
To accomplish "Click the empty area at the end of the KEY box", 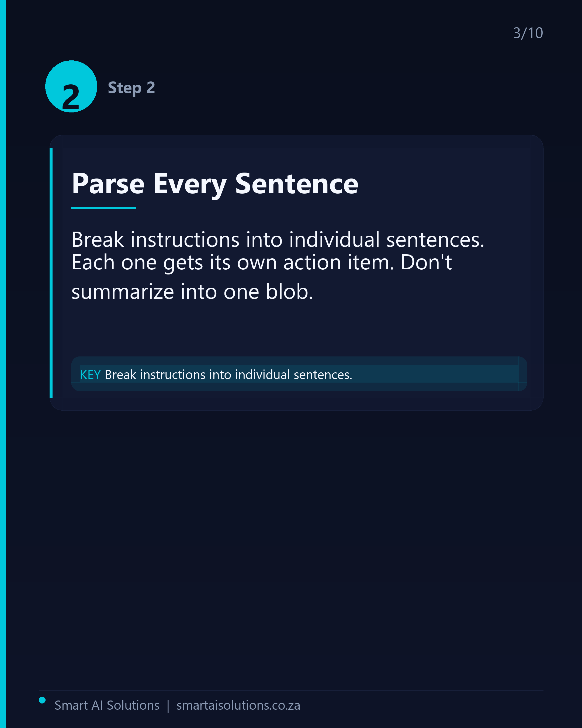I will (439, 374).
